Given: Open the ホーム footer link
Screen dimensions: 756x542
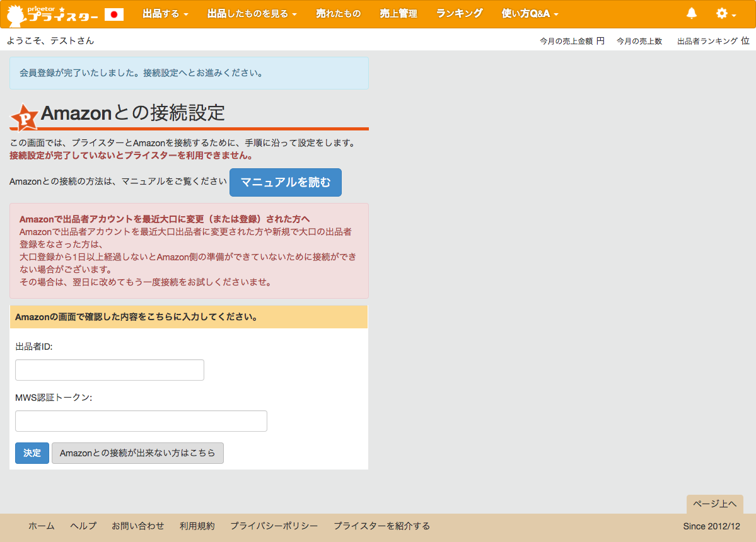Looking at the screenshot, I should (42, 526).
